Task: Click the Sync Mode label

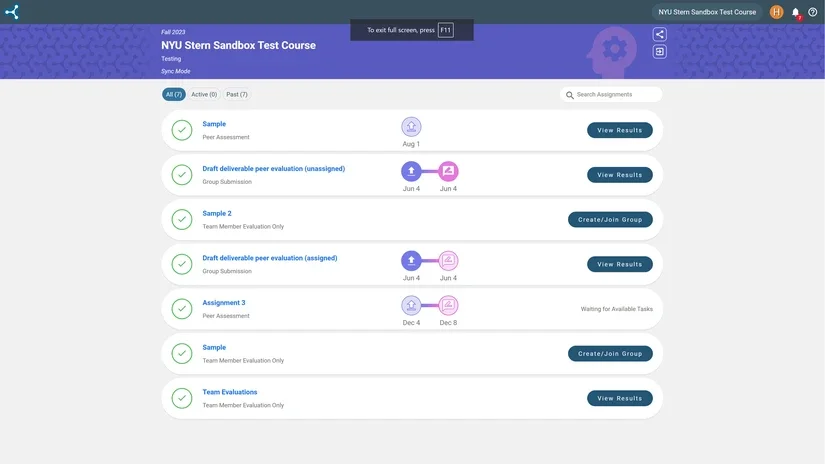Action: 176,71
